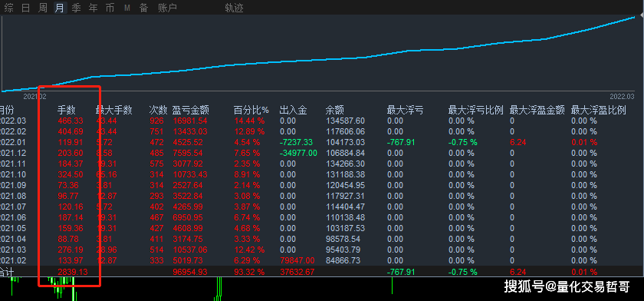
Task: Click balance 84866.73
Action: (x=343, y=260)
